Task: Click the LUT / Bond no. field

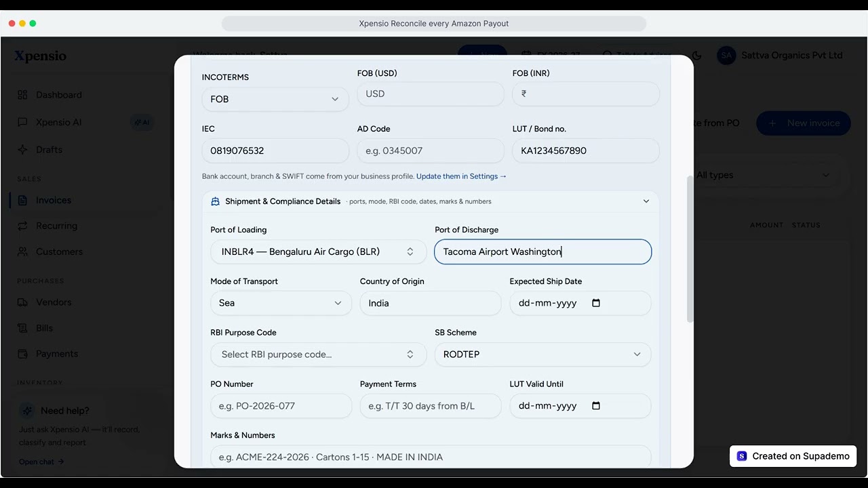Action: coord(586,150)
